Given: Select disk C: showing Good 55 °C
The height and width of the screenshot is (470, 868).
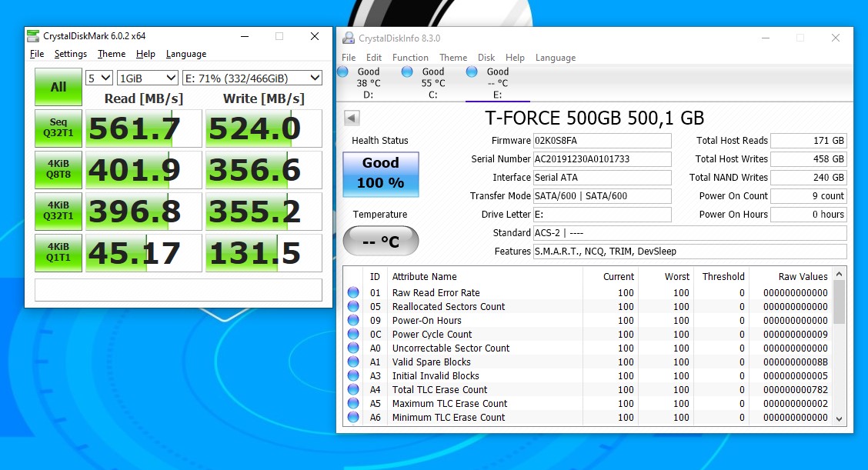Looking at the screenshot, I should point(433,83).
